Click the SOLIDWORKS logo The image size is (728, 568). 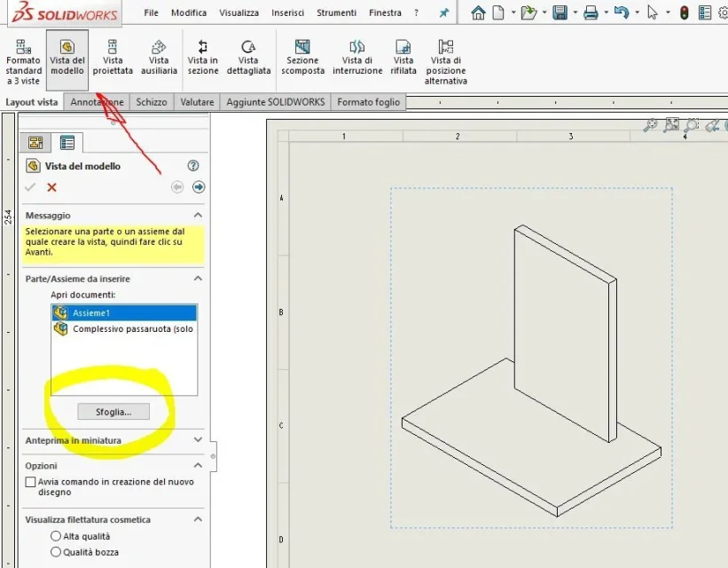point(65,12)
